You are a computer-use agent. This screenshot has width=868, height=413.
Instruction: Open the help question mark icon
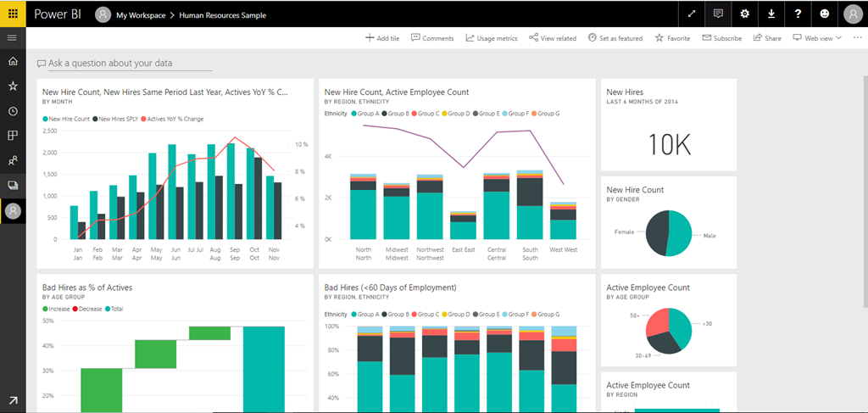point(798,14)
